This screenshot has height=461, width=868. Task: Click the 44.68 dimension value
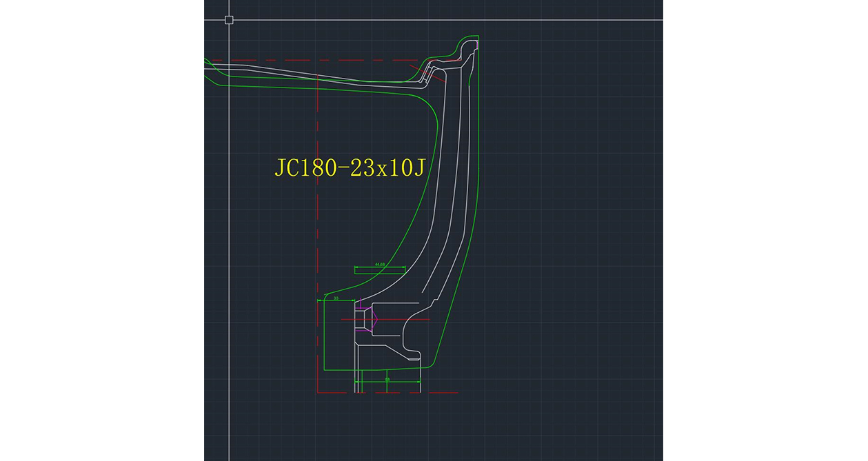379,264
